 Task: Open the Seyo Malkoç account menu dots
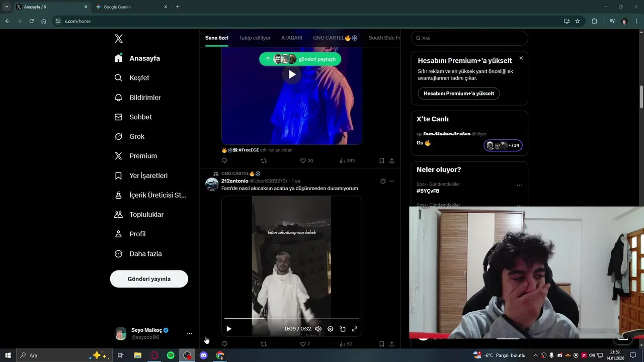tap(190, 333)
